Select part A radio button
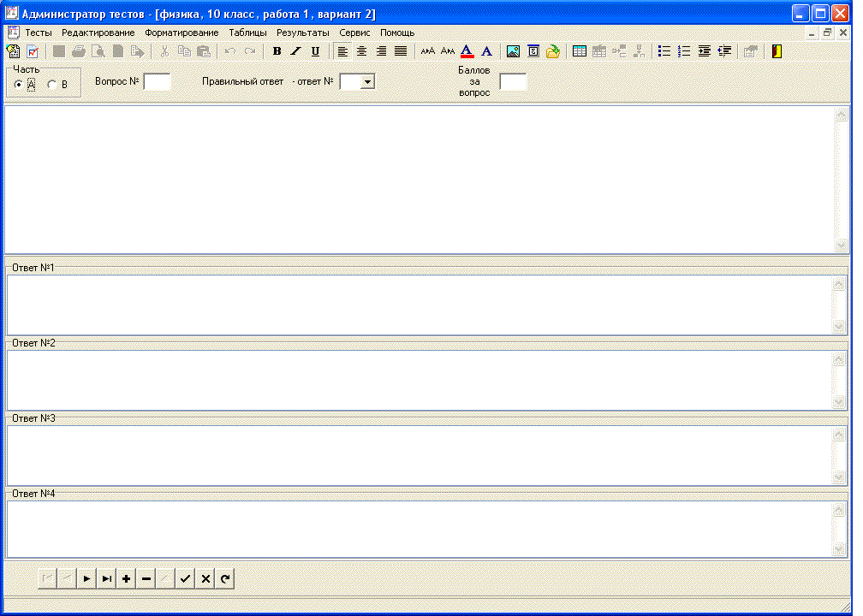Screen dimensions: 863x616 click(19, 85)
